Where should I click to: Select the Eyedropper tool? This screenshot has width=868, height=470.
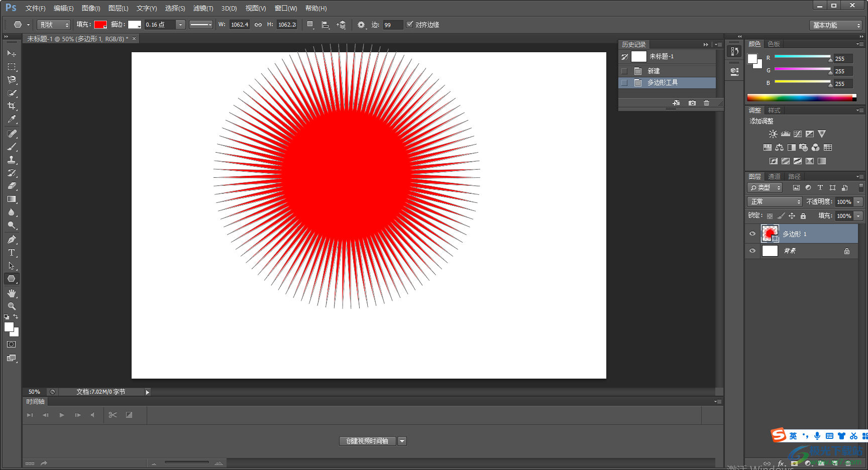(x=12, y=119)
